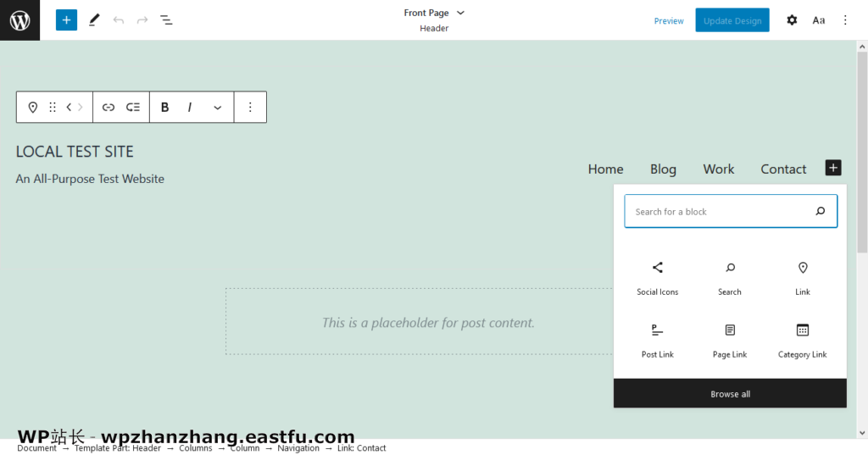The height and width of the screenshot is (455, 868).
Task: Click the WordPress logo icon
Action: click(x=19, y=20)
